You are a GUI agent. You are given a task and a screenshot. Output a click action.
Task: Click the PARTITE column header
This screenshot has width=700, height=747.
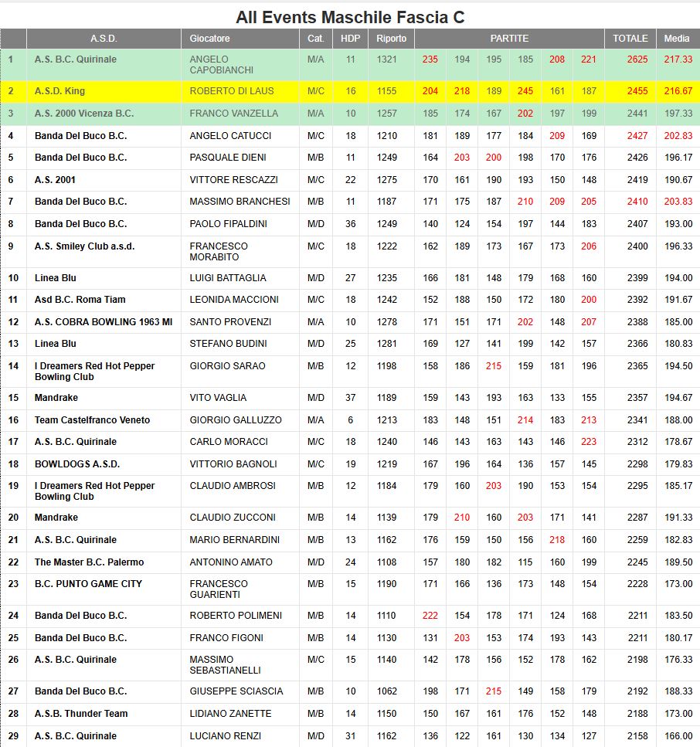509,39
